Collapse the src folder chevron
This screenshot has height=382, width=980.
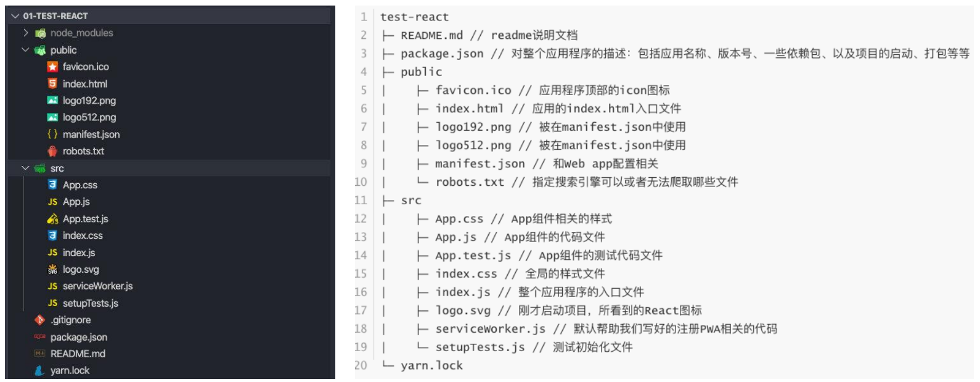pos(26,168)
